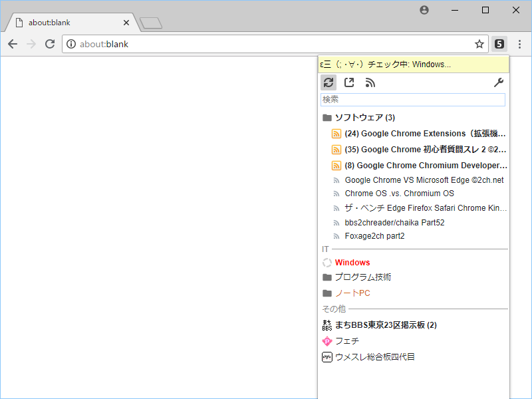Click the まちBBS favicon icon
Image resolution: width=532 pixels, height=399 pixels.
click(x=327, y=325)
